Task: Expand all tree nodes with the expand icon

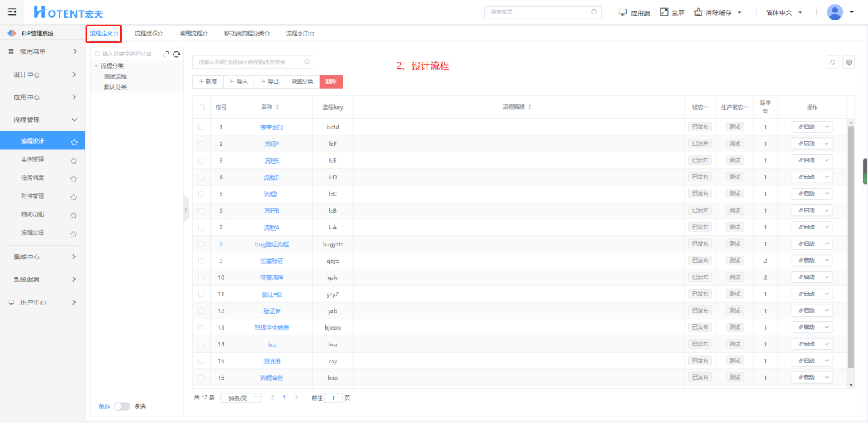Action: coord(166,55)
